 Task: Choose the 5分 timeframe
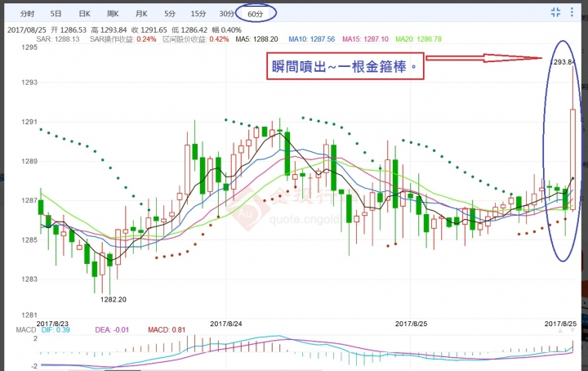[170, 14]
